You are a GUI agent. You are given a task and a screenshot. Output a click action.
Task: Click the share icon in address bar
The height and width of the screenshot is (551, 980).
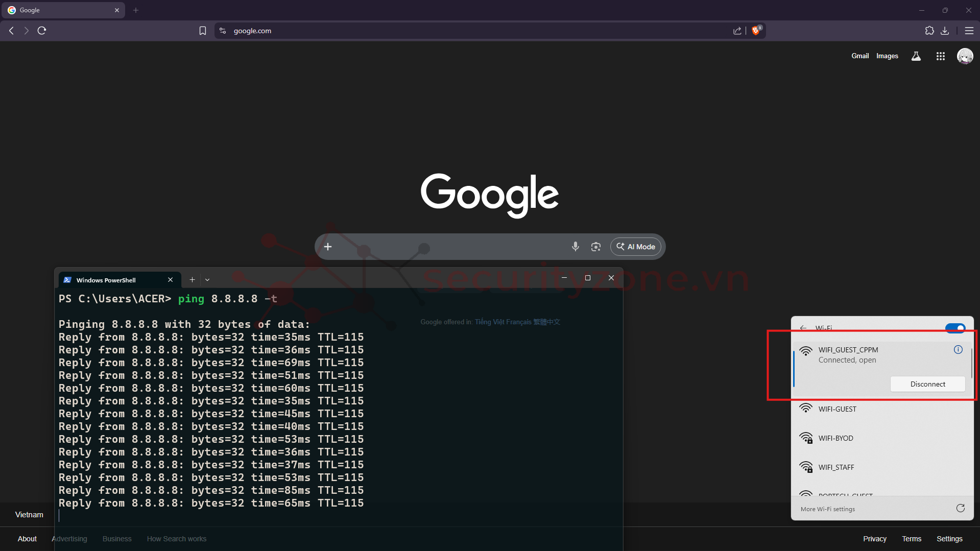(x=737, y=31)
